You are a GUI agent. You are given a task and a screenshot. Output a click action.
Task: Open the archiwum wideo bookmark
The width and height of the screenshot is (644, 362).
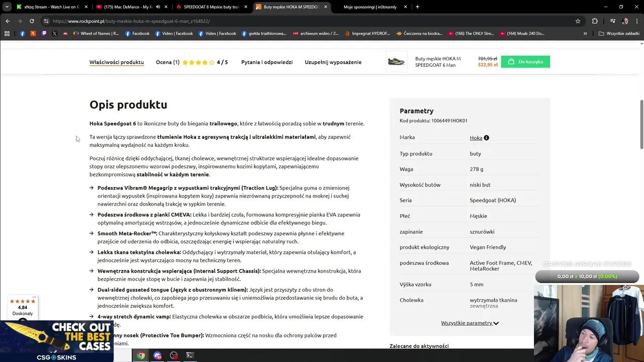click(315, 34)
